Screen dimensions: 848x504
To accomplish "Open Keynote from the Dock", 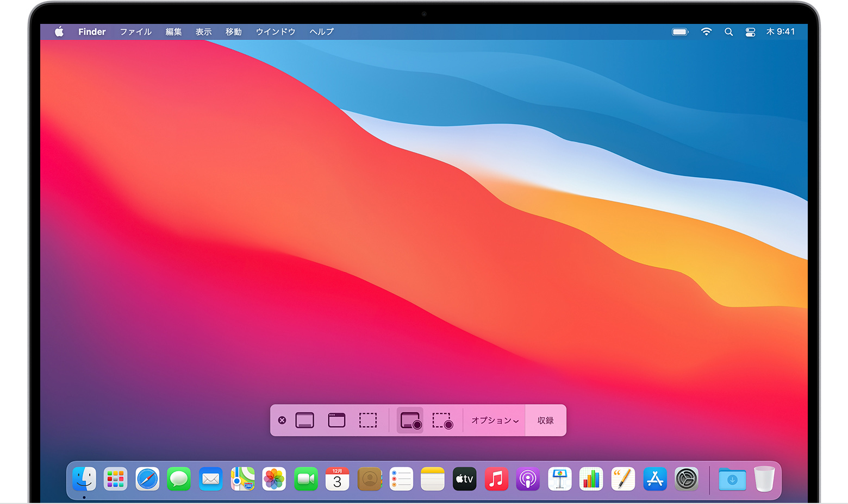I will 559,479.
